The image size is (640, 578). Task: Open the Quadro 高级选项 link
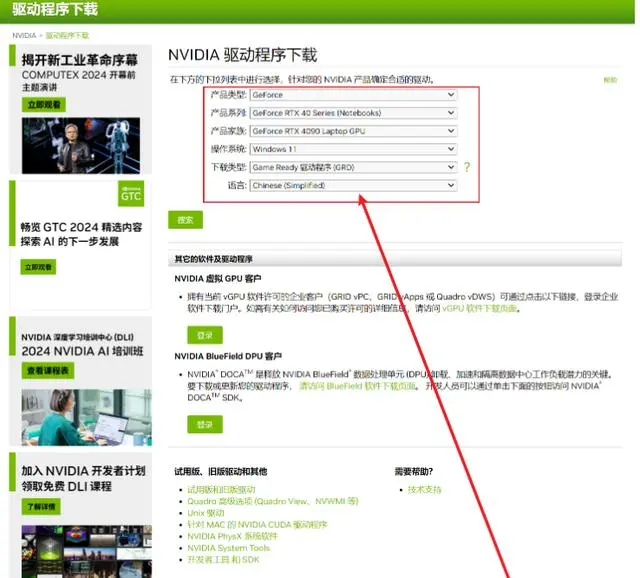[x=273, y=501]
